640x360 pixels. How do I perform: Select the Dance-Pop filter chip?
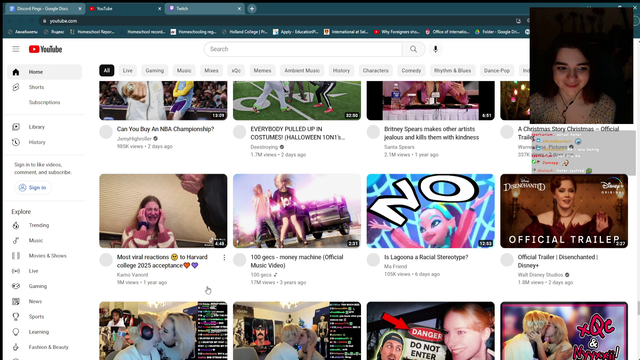(497, 71)
